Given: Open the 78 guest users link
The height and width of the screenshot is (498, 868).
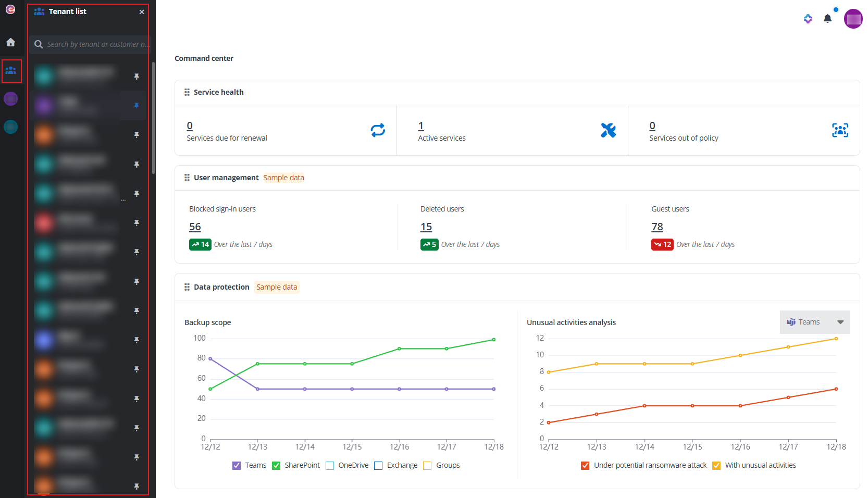Looking at the screenshot, I should pos(657,227).
